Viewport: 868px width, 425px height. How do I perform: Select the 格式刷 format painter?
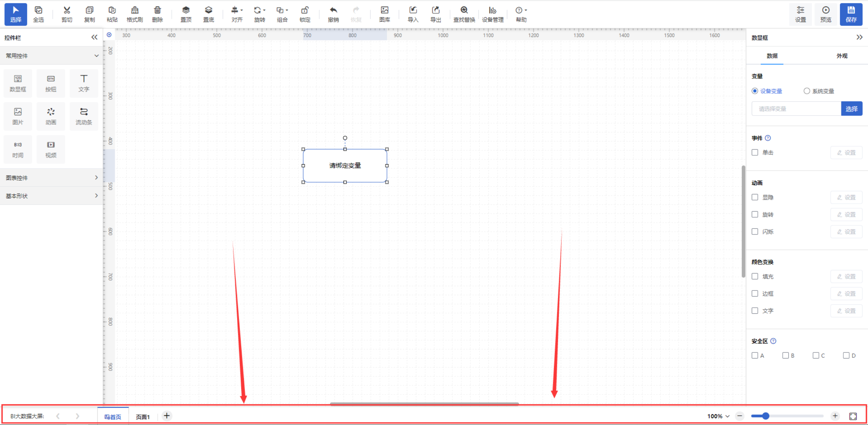point(134,15)
